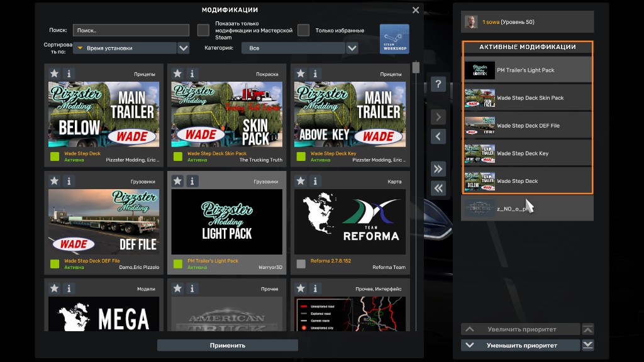Click the Warryor3D author text
This screenshot has width=644, height=362.
tap(270, 267)
